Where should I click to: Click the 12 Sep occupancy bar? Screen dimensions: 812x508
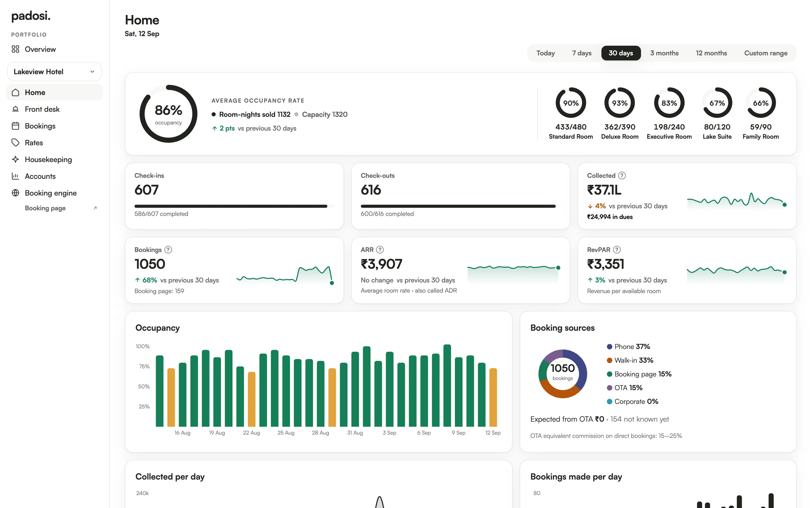(x=493, y=397)
